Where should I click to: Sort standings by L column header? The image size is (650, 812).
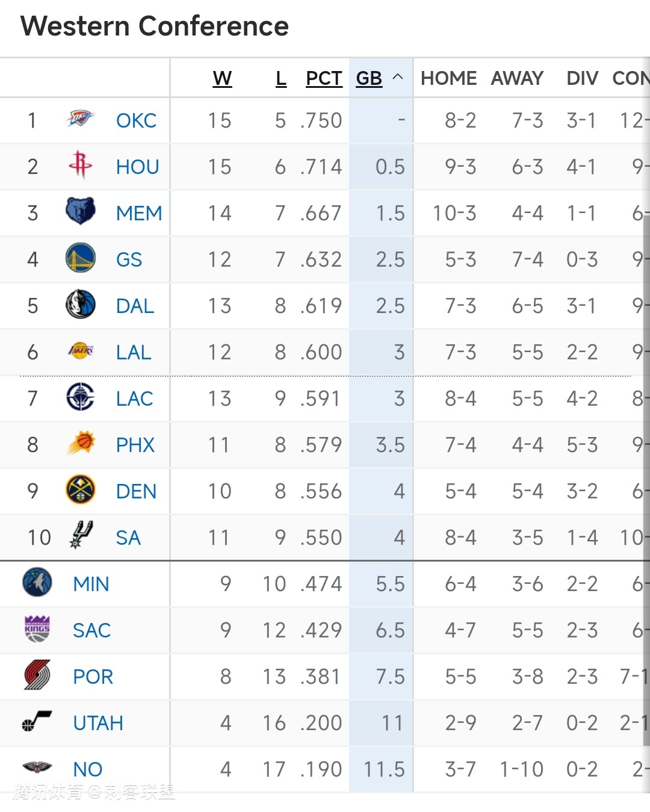[281, 78]
